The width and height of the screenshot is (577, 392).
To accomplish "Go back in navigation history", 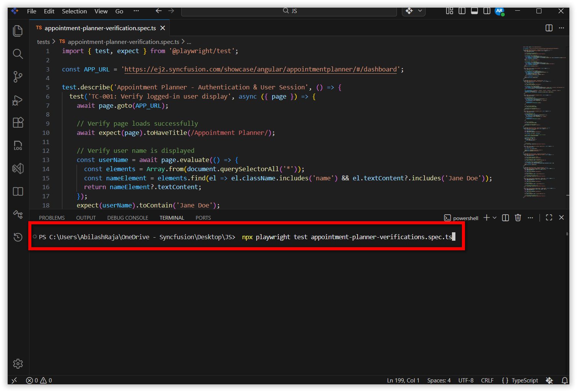I will (159, 11).
